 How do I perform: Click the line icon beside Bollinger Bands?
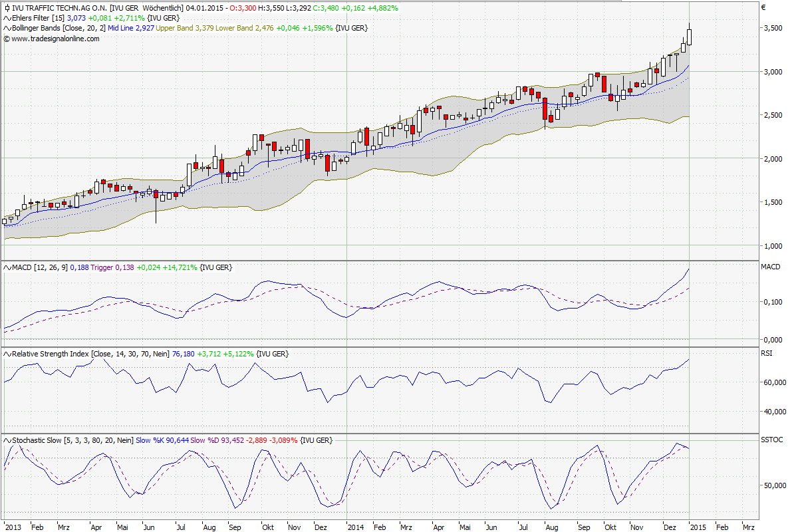(x=7, y=28)
